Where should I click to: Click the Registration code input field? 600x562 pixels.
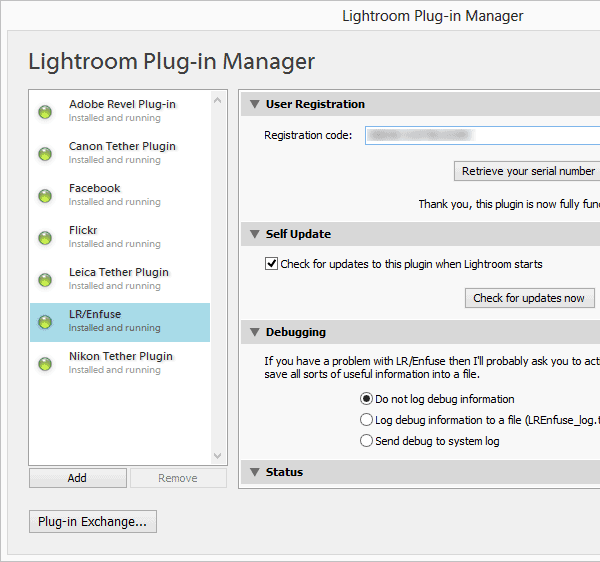pos(483,135)
